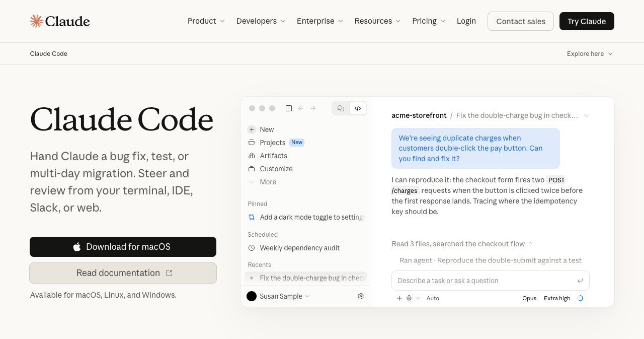The image size is (644, 339).
Task: Click the status dot beside Fix the double-charge recent
Action: pos(252,278)
